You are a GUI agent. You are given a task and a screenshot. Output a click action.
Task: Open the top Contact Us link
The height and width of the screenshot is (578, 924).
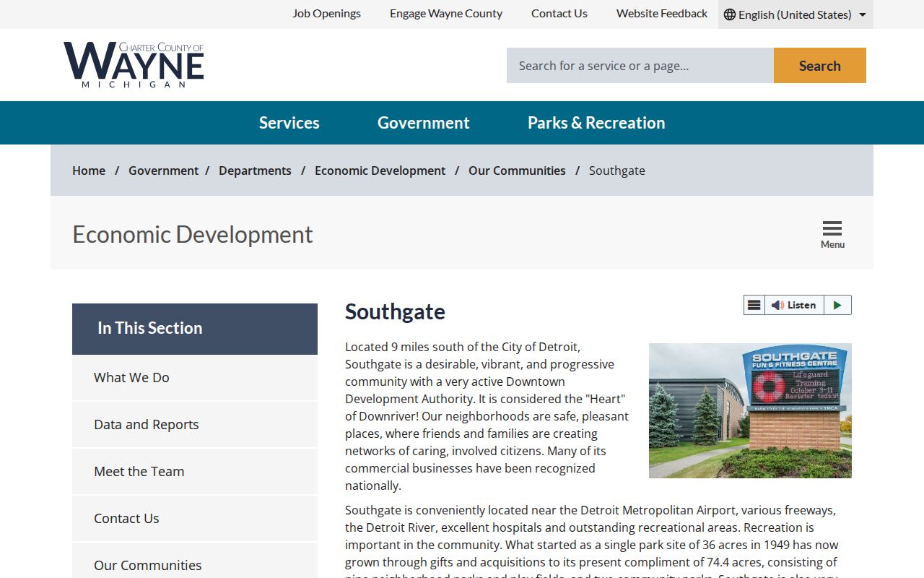click(559, 14)
